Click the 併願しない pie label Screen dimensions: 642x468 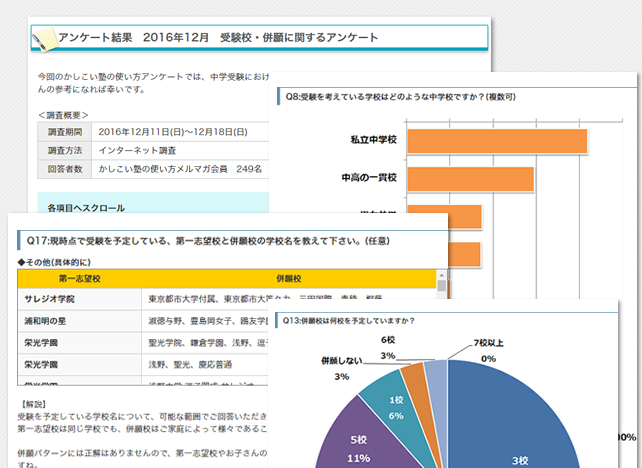pyautogui.click(x=342, y=361)
